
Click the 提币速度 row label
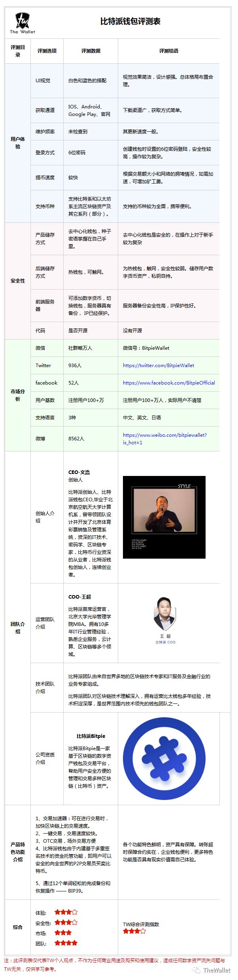(45, 177)
